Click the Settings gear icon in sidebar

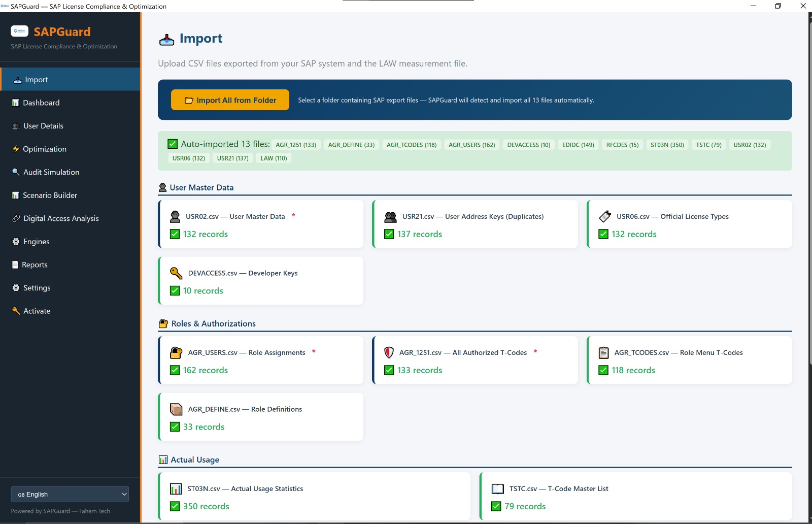[x=16, y=288]
